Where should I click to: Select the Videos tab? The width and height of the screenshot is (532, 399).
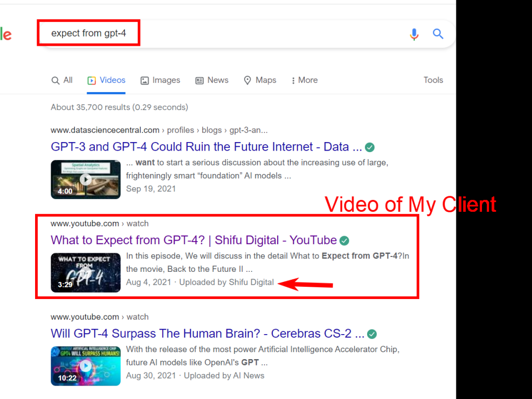(x=106, y=80)
